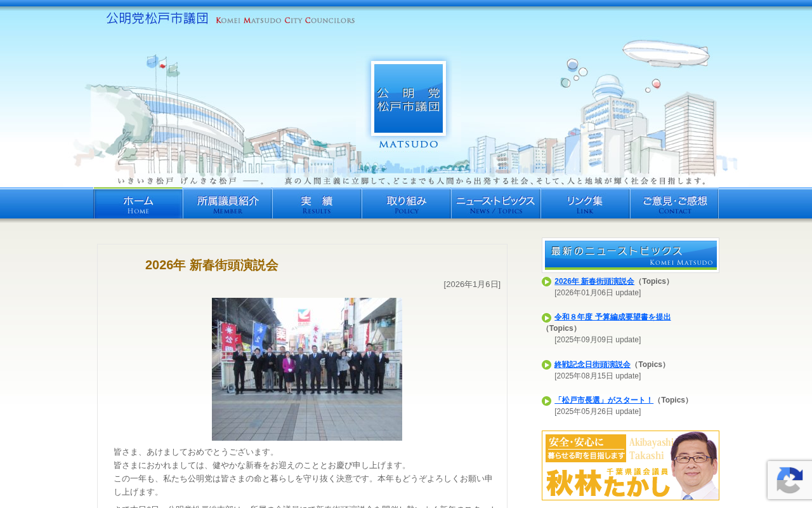
Task: Select the 取り組み Policy menu item
Action: [x=407, y=203]
